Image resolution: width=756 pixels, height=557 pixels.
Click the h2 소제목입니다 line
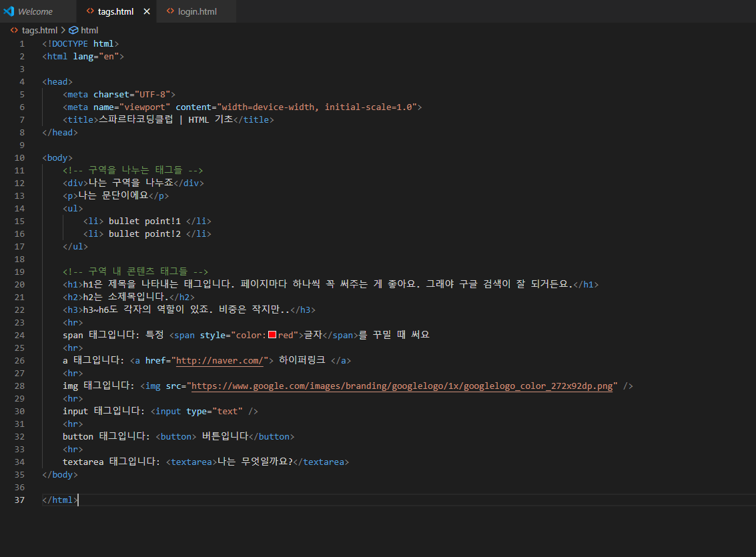click(x=129, y=298)
